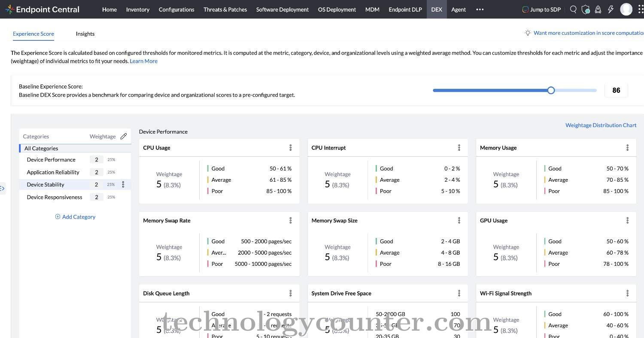Click the baseline score value field showing 86
The width and height of the screenshot is (644, 338).
pyautogui.click(x=616, y=90)
